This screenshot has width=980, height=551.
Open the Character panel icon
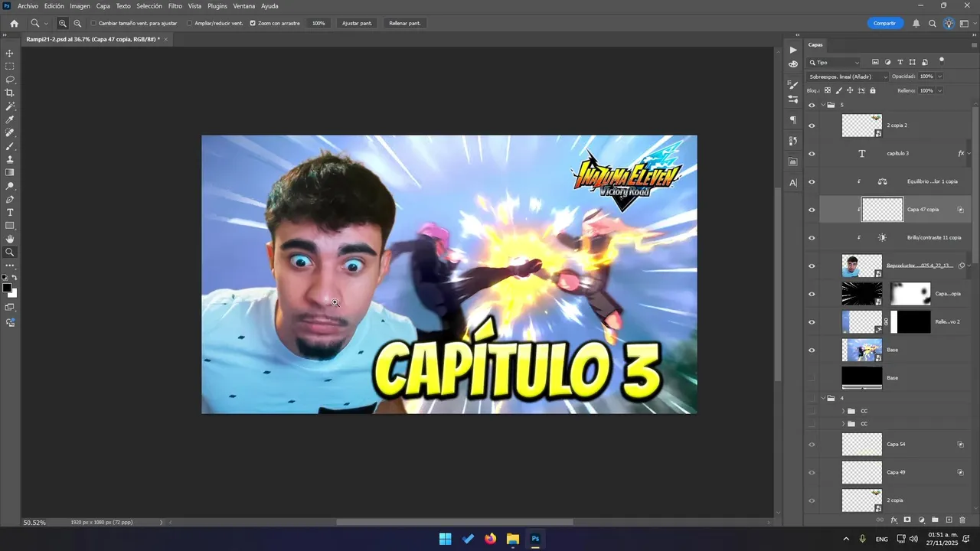point(793,182)
